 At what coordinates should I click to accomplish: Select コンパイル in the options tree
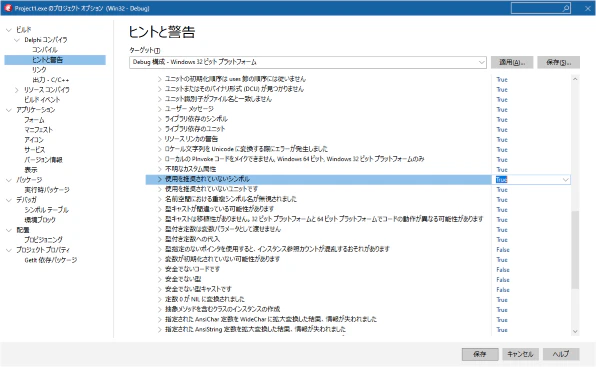click(x=45, y=50)
